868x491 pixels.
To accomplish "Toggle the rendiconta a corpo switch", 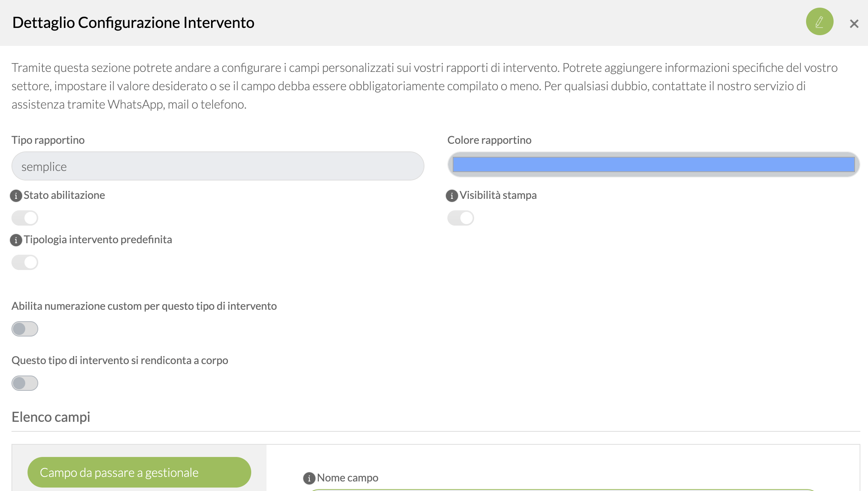I will coord(25,383).
